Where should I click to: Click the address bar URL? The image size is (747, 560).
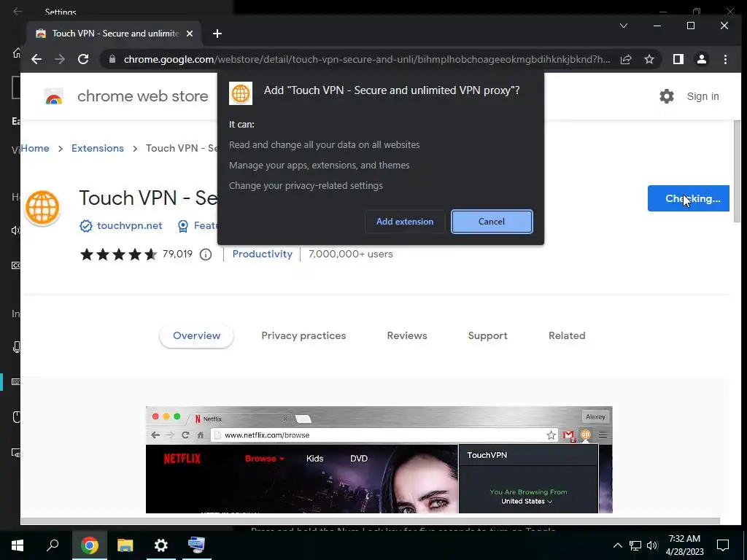point(367,59)
